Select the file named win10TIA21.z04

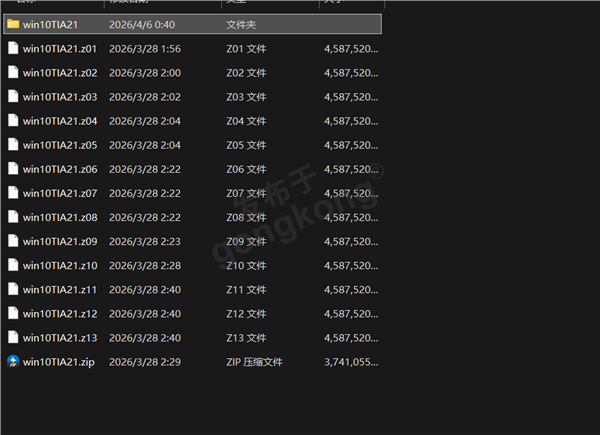59,120
